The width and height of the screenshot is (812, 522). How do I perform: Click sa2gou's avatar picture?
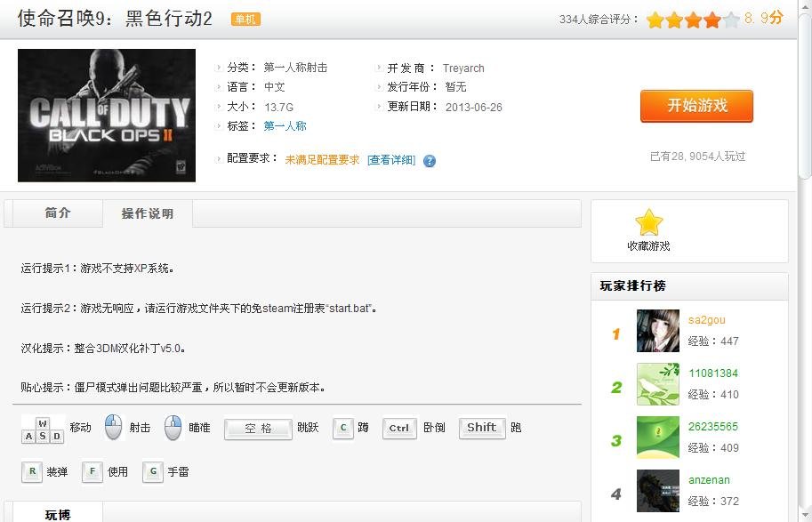coord(657,331)
